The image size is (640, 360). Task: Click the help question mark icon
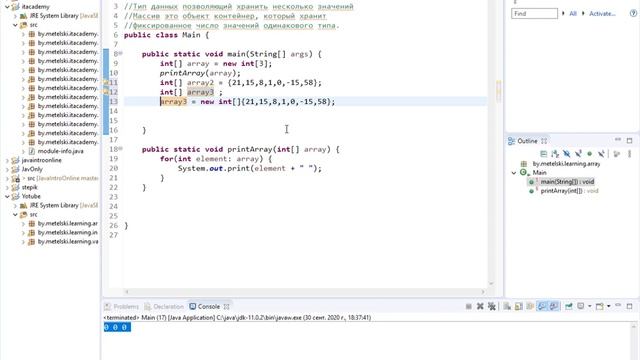[x=633, y=13]
